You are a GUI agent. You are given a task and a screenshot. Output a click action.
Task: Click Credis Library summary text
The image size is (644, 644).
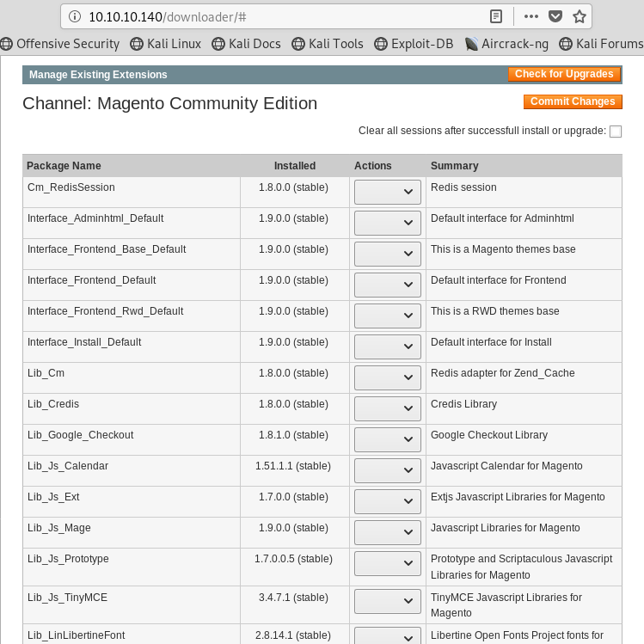tap(463, 404)
